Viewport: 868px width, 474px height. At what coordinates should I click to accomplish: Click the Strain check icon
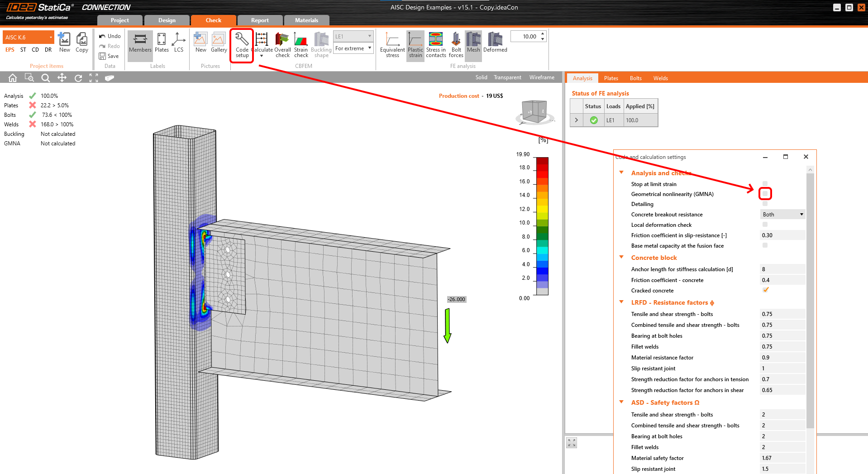(301, 45)
